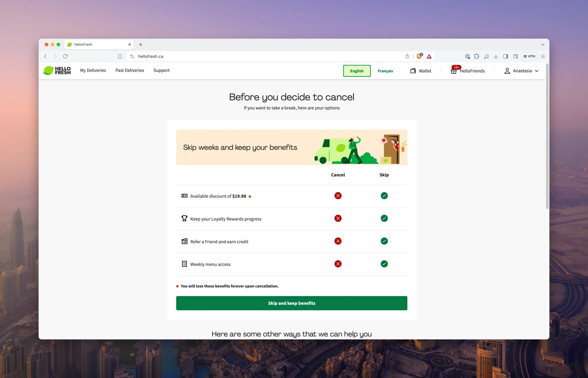
Task: Open a new browser tab
Action: pyautogui.click(x=141, y=44)
